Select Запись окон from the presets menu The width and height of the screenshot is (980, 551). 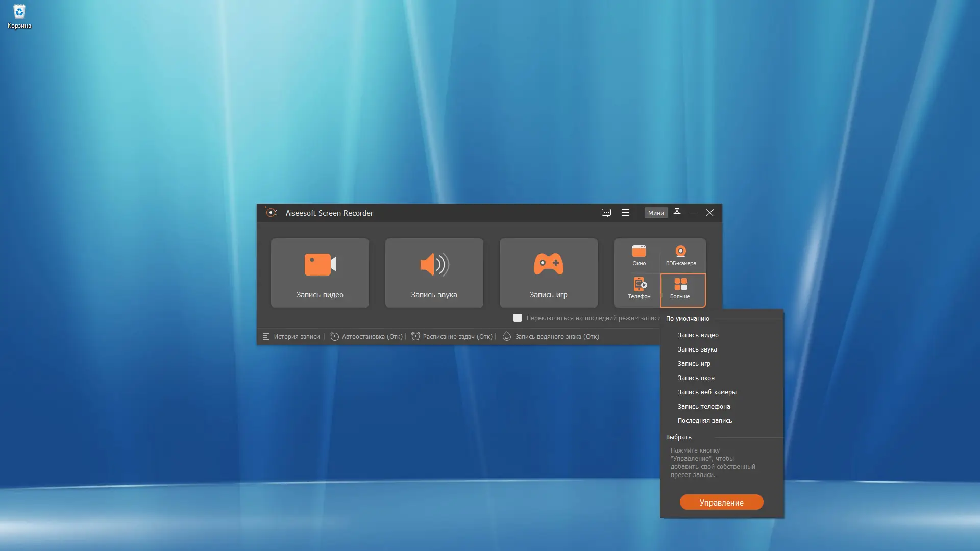[x=695, y=378]
